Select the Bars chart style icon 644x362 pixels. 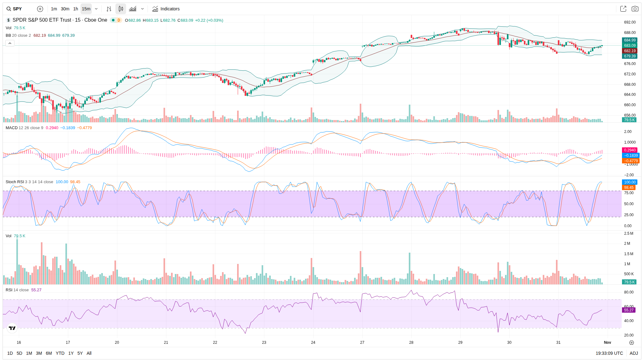109,9
